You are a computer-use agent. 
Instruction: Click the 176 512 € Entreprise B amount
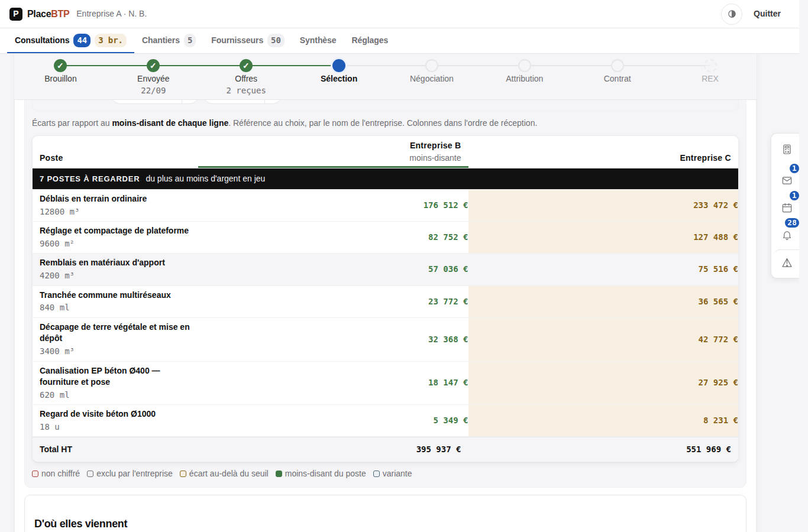445,205
